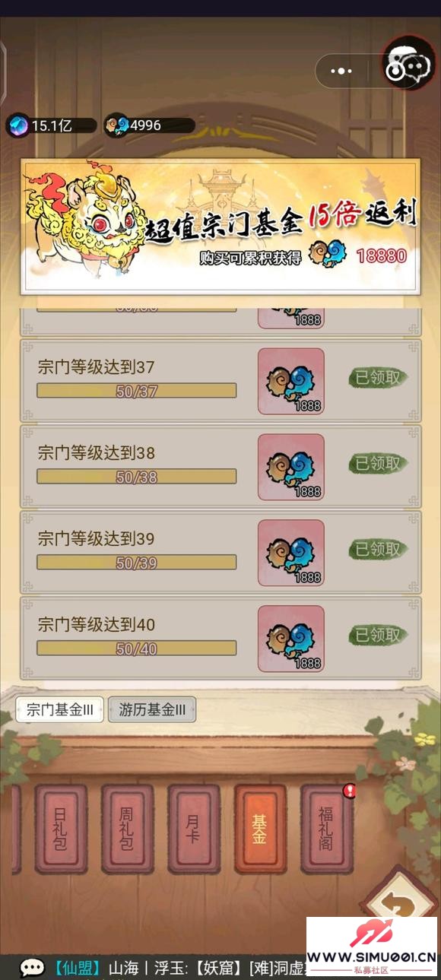The width and height of the screenshot is (441, 980).
Task: Tap the purple spirit stone currency icon
Action: pyautogui.click(x=19, y=125)
